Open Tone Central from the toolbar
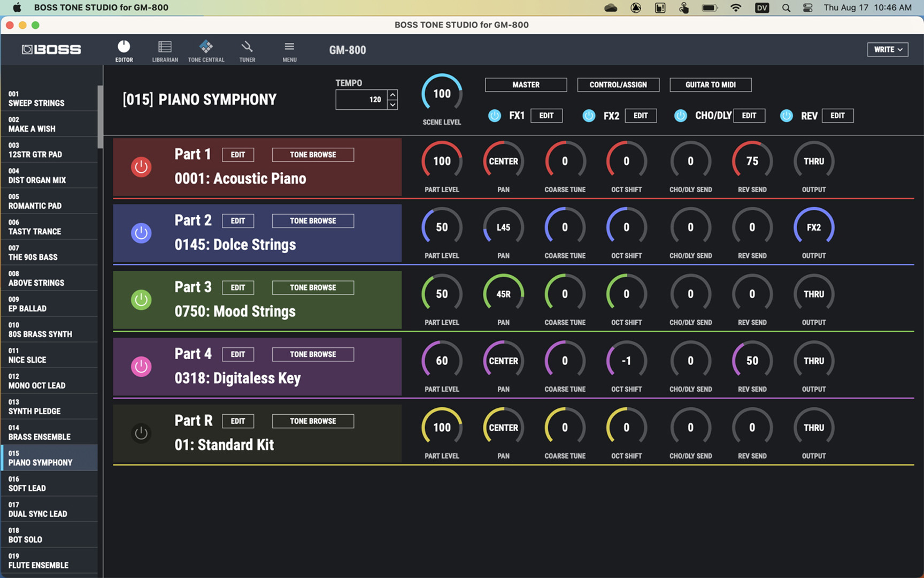Image resolution: width=924 pixels, height=578 pixels. point(206,51)
